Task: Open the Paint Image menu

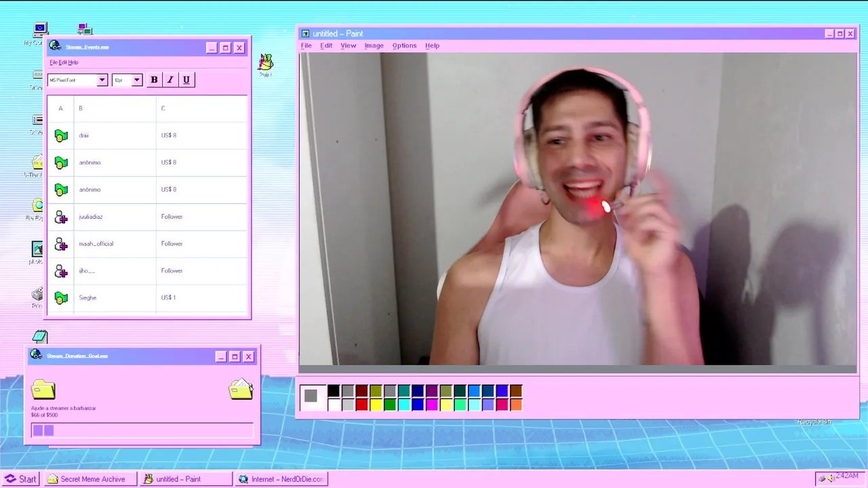Action: click(x=374, y=45)
